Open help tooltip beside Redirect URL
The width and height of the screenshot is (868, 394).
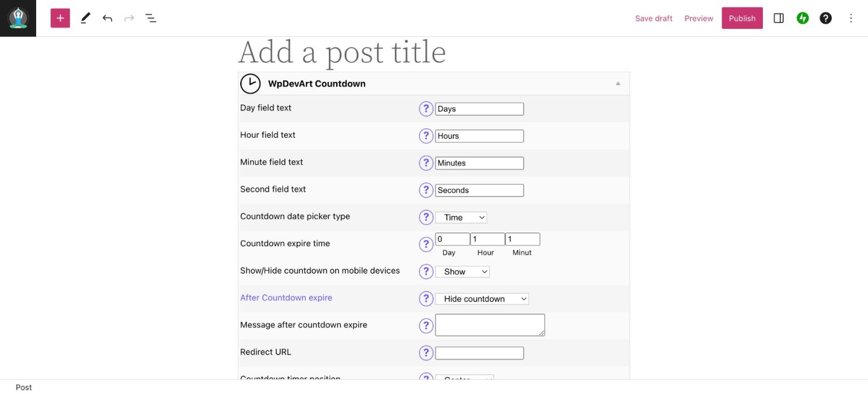(426, 353)
